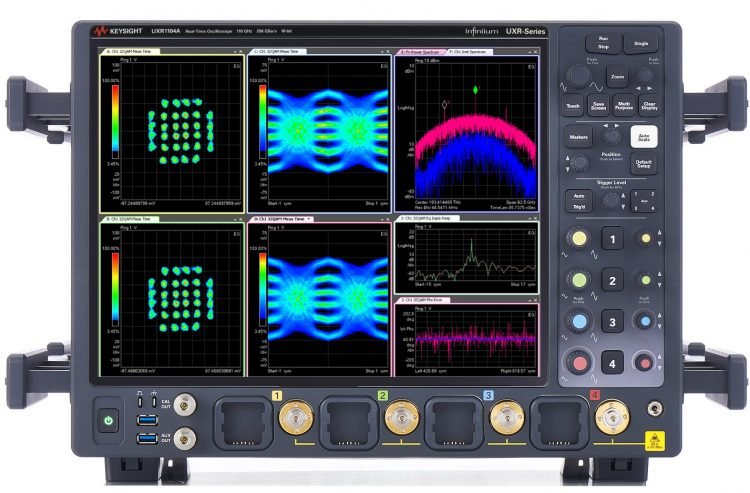Open the dropdown arrow on the D tab
750x493 pixels.
pos(309,219)
